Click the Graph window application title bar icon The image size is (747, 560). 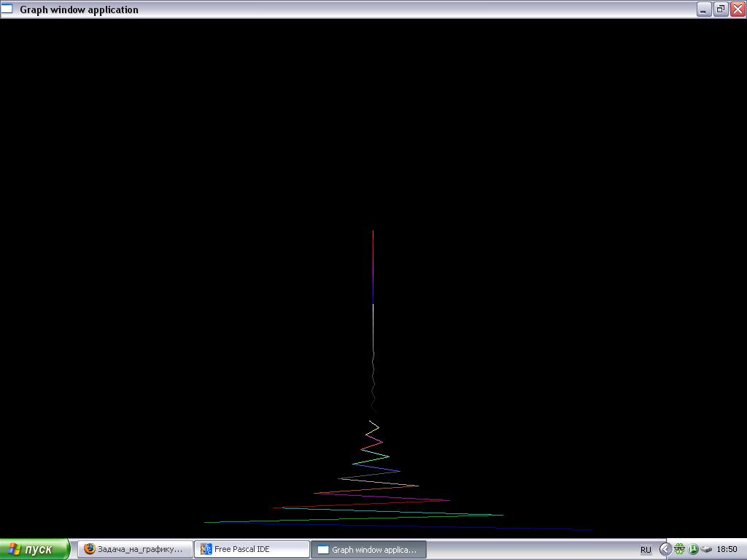tap(7, 9)
